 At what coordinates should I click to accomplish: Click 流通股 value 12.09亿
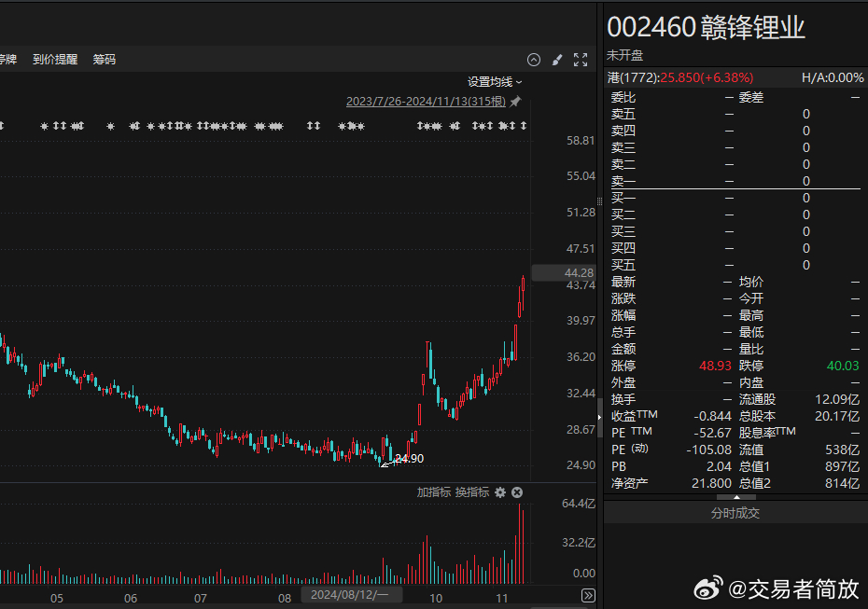click(x=837, y=399)
